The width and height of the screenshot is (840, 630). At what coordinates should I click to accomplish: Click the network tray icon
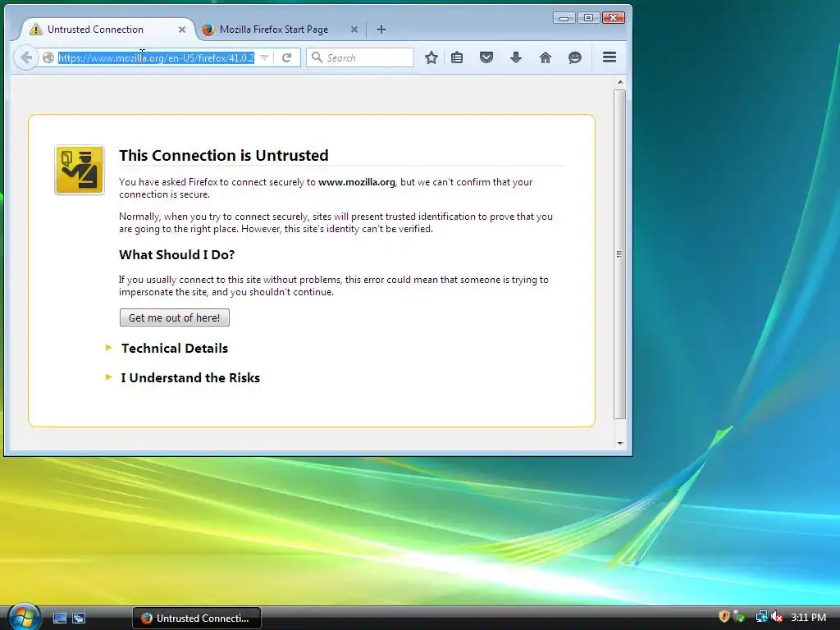[761, 617]
